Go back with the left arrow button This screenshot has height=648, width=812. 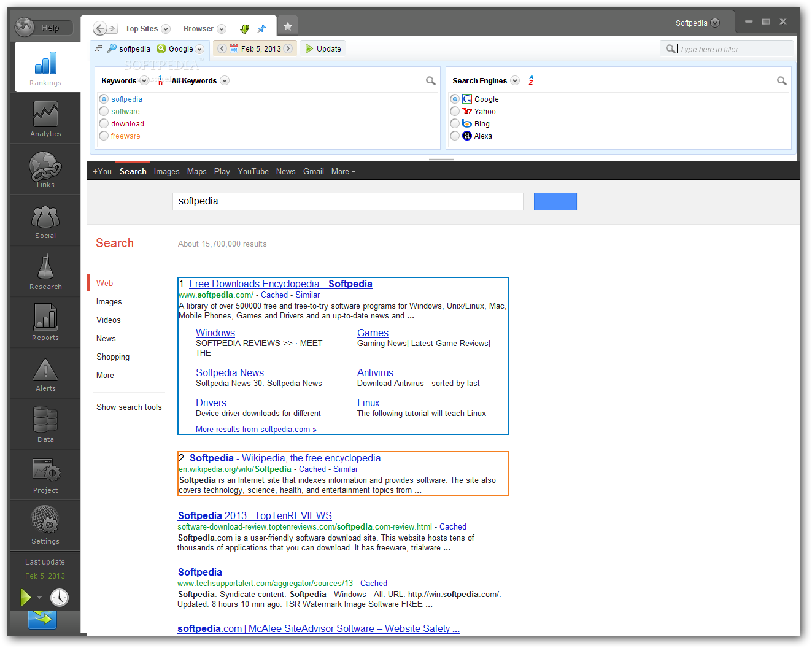click(x=99, y=28)
